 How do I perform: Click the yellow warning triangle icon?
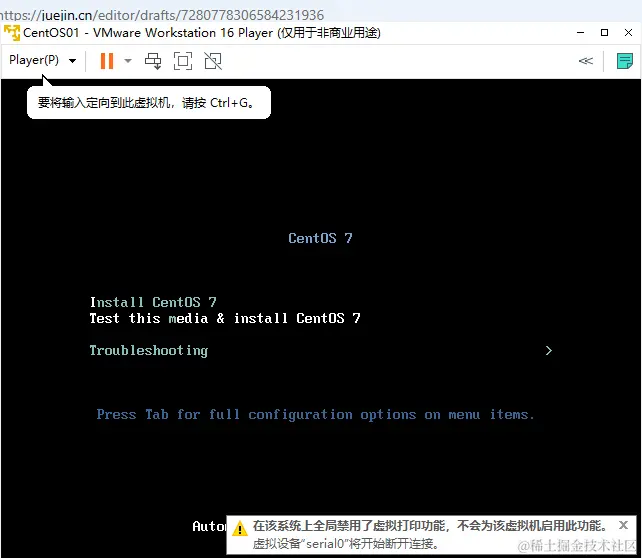coord(240,529)
